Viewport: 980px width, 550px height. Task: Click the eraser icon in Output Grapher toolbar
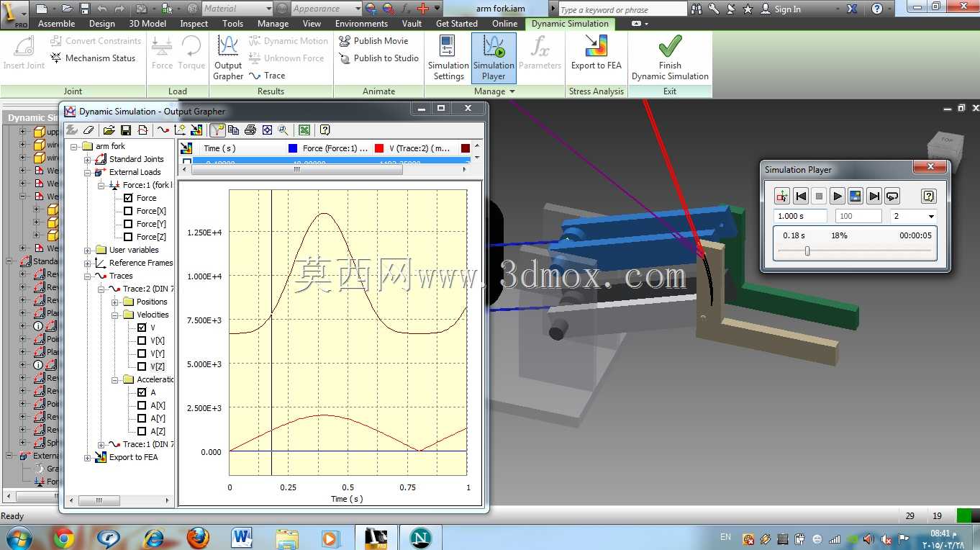[x=89, y=130]
